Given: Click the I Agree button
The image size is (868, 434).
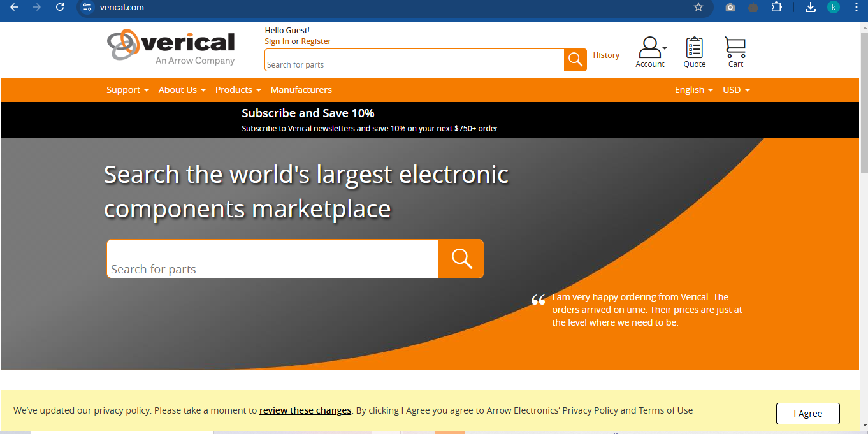Looking at the screenshot, I should pos(808,414).
